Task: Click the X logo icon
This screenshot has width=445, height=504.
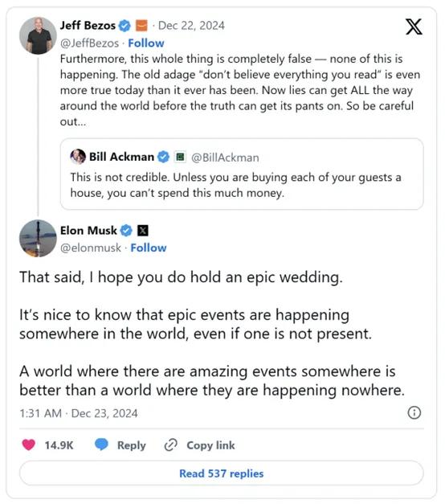Action: [414, 27]
